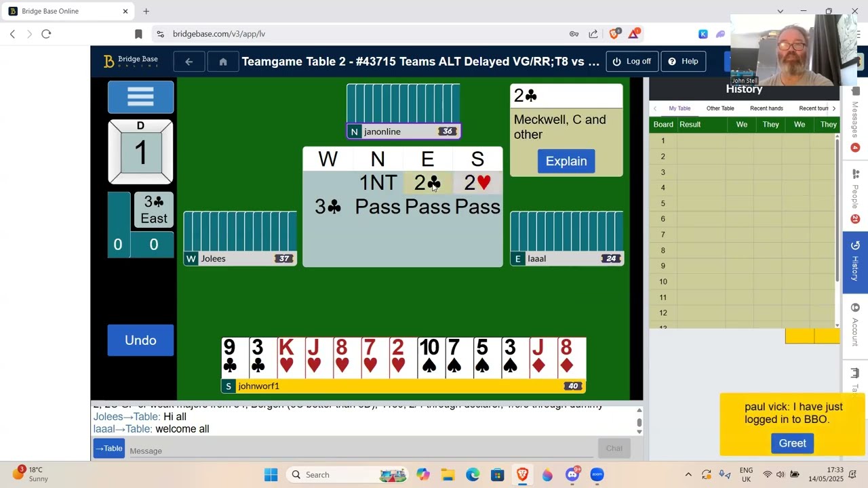Open Brave Rewards icon
The width and height of the screenshot is (868, 488).
(x=634, y=34)
